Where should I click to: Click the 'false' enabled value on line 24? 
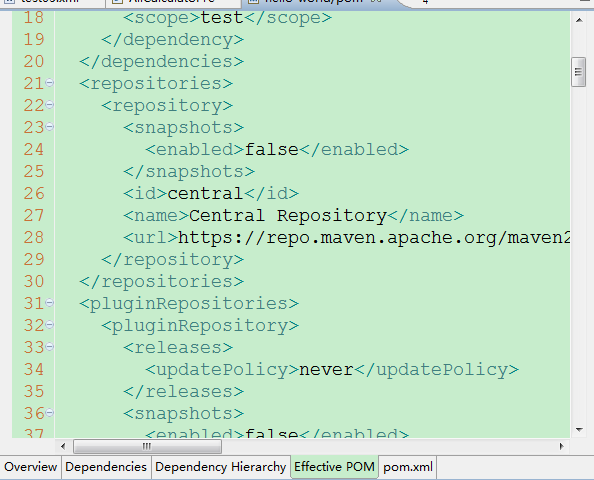[x=272, y=150]
